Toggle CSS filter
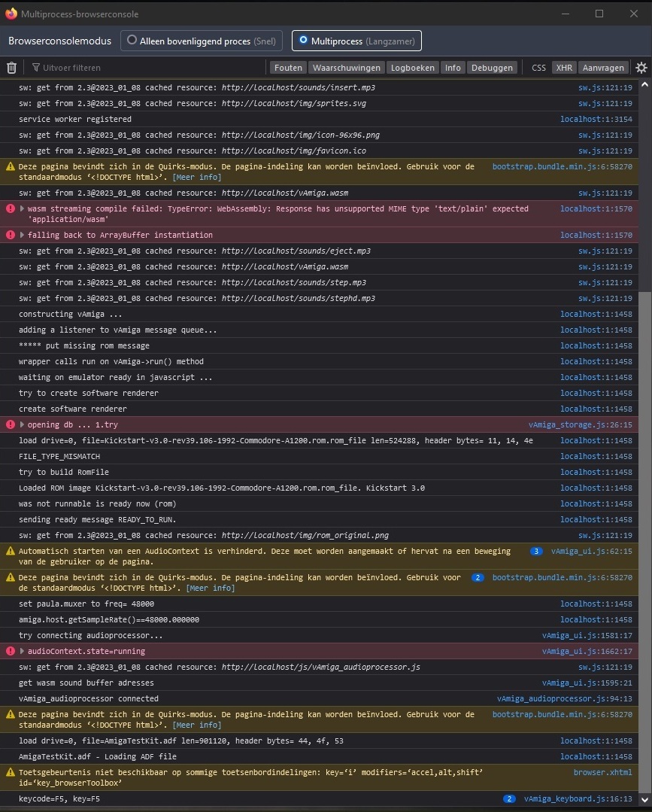Viewport: 652px width, 812px height. 538,67
